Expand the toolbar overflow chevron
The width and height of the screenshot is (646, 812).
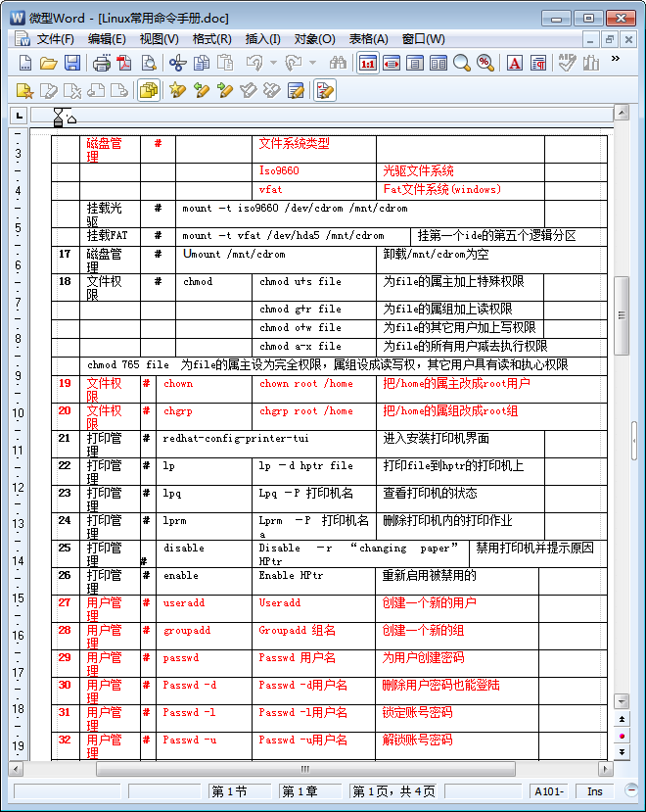pyautogui.click(x=616, y=58)
